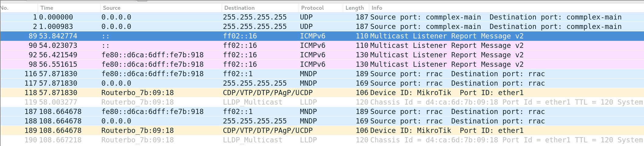Sort packets by the Time column header

[x=69, y=8]
